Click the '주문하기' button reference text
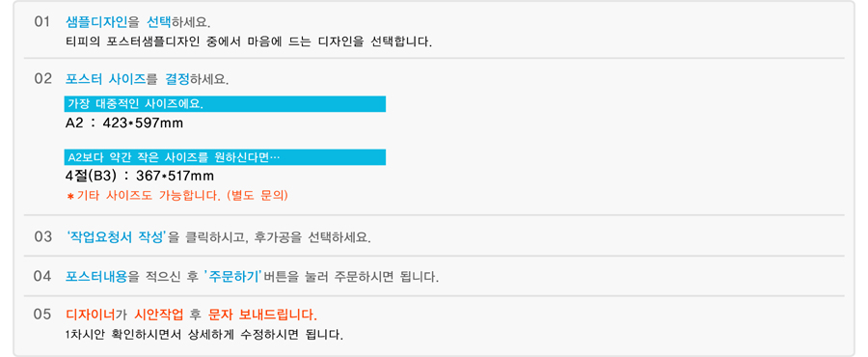This screenshot has width=868, height=357. pos(233,277)
